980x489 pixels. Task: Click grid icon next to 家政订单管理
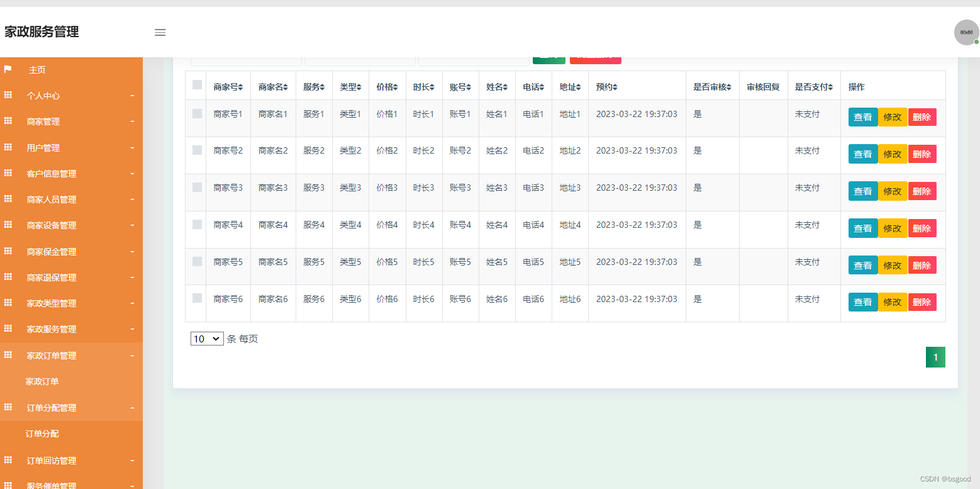pos(8,355)
